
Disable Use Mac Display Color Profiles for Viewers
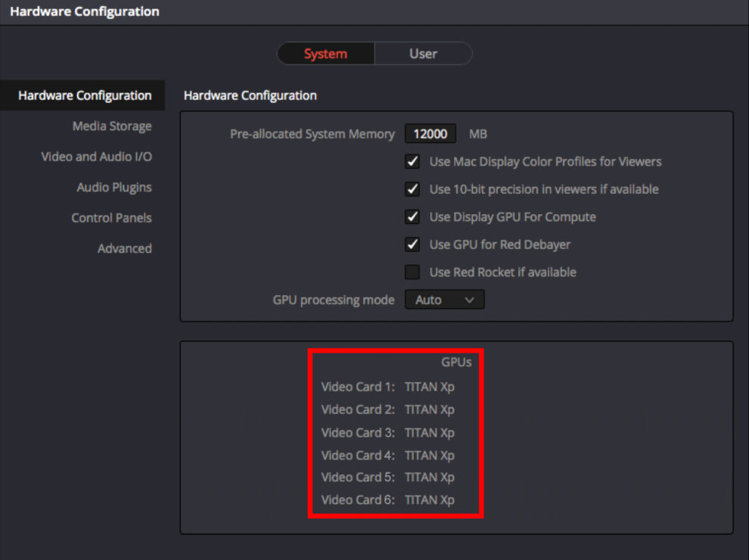412,162
